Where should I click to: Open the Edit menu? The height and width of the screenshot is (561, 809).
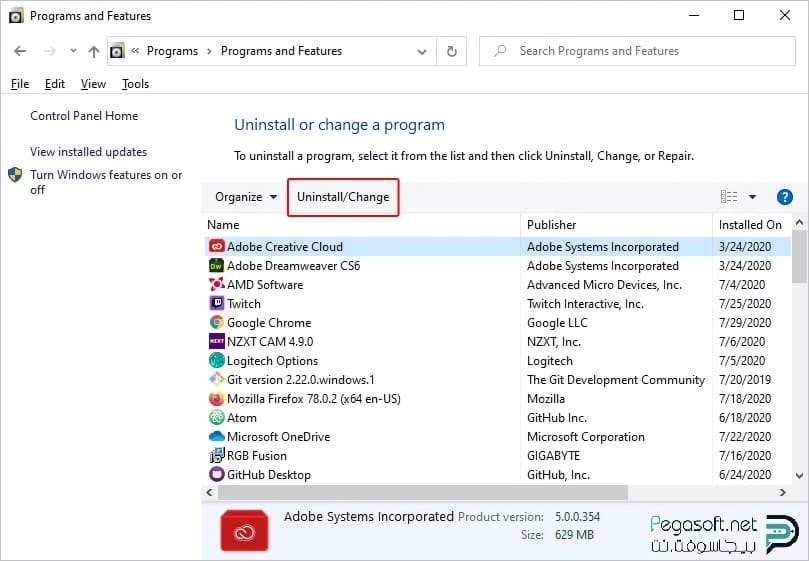pos(55,84)
